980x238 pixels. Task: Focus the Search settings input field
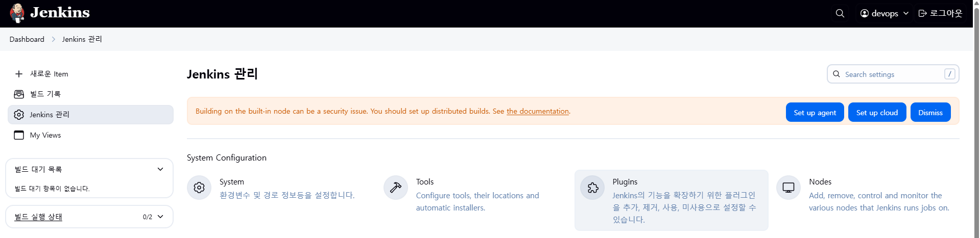[893, 74]
